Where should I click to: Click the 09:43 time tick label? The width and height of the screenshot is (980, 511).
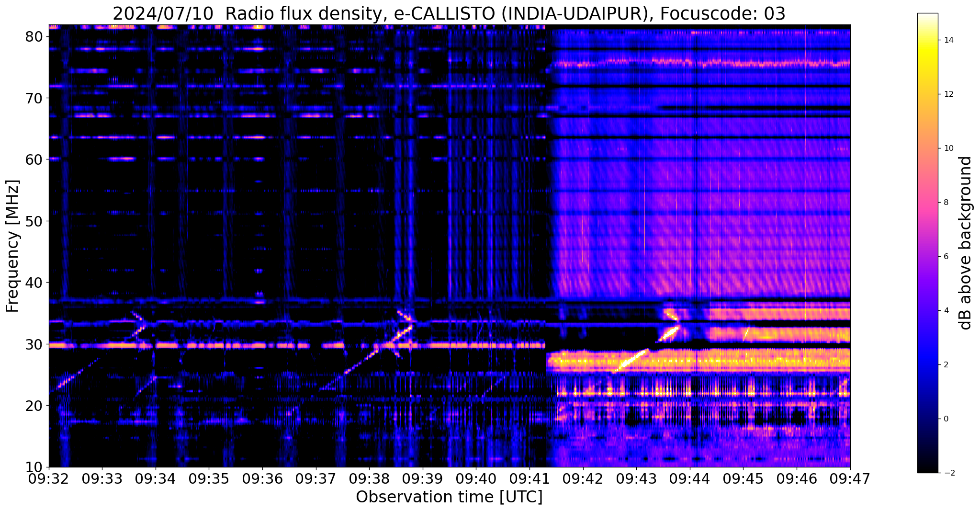[636, 478]
